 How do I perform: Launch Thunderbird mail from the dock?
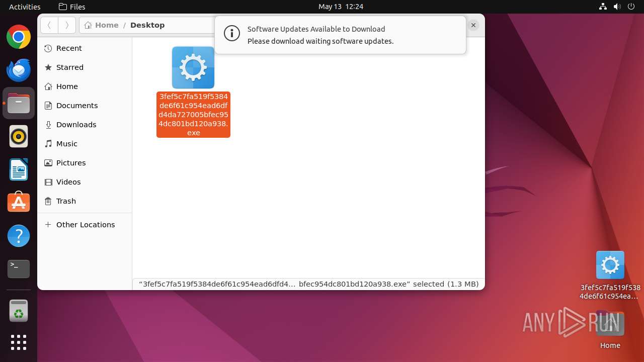click(x=19, y=70)
